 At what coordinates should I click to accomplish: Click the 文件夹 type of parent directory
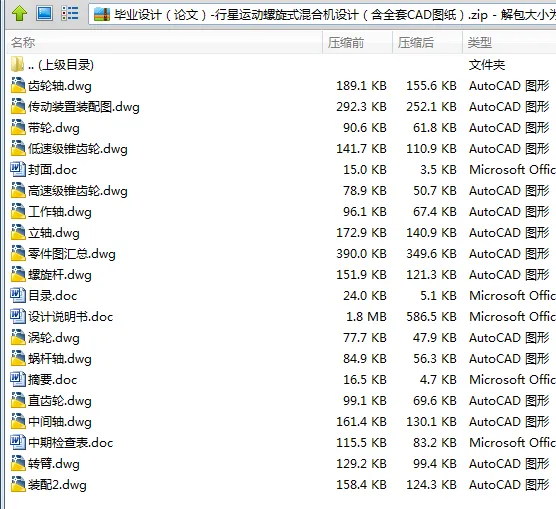coord(487,65)
